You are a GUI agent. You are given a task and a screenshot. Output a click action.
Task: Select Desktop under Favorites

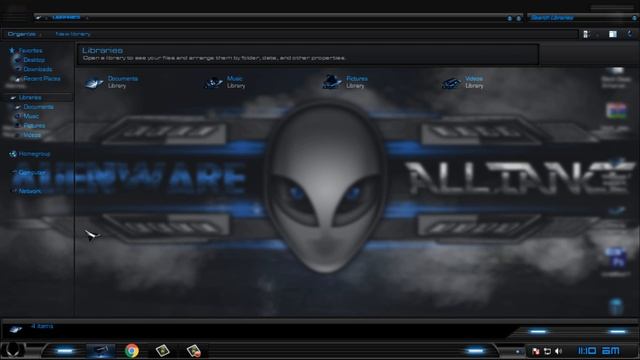click(x=34, y=60)
